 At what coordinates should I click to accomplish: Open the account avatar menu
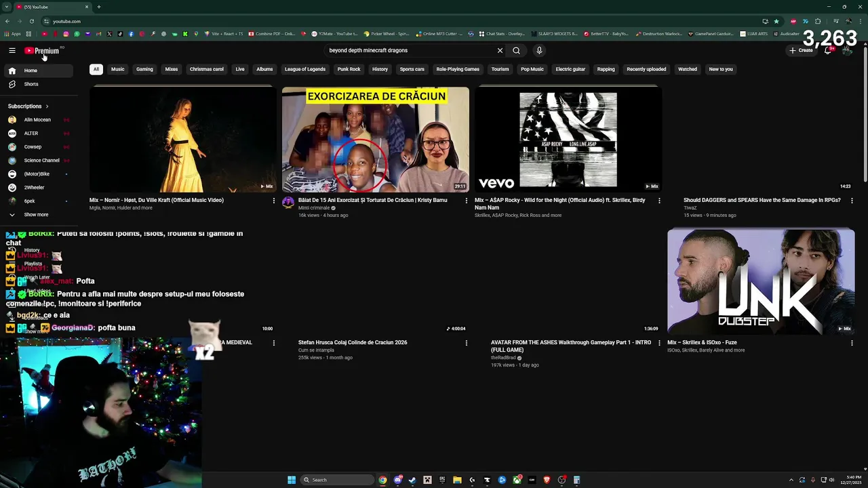click(846, 50)
